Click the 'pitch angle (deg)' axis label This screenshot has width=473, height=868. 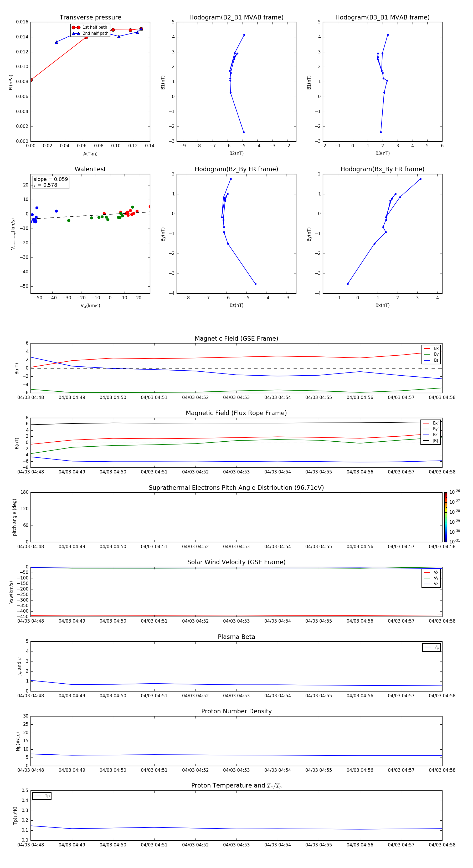coord(14,517)
